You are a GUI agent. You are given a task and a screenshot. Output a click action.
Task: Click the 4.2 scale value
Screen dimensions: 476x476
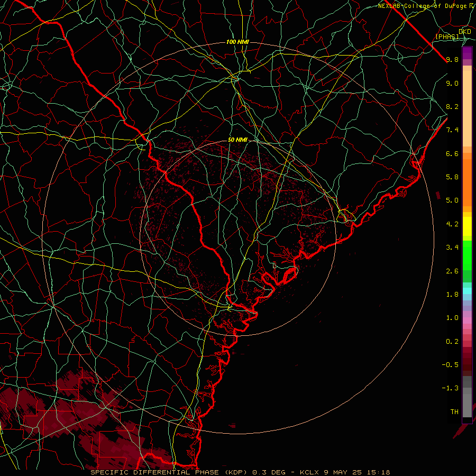[x=452, y=224]
